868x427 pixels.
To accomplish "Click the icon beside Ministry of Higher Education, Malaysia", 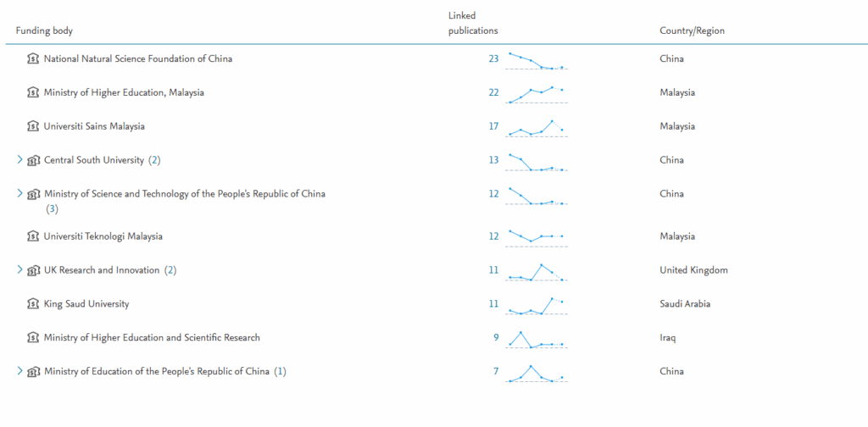I will (x=33, y=92).
